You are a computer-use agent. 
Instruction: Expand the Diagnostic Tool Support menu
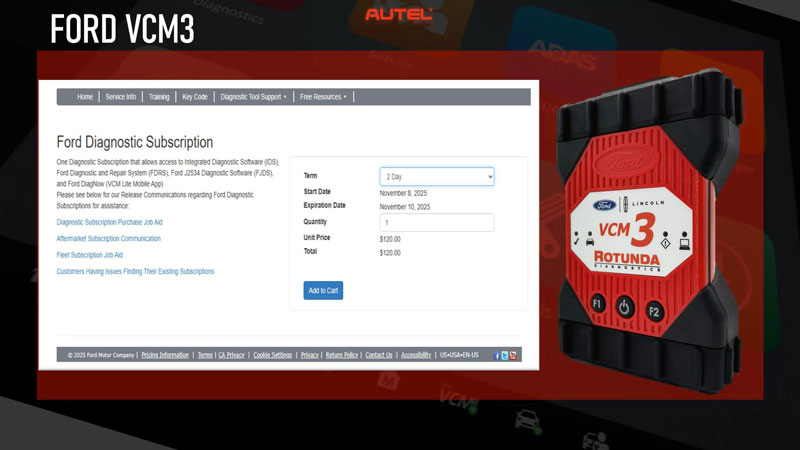click(253, 97)
